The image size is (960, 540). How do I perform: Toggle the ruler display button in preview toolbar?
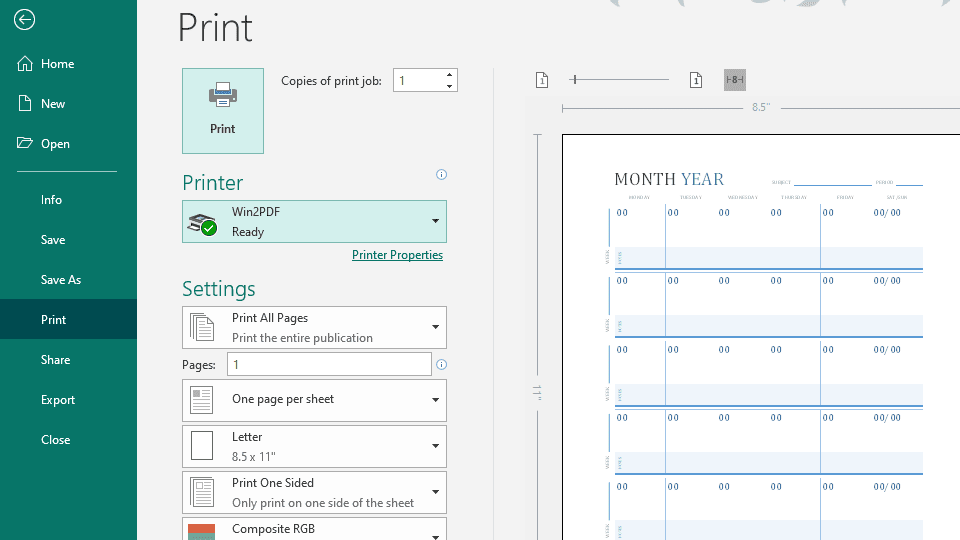coord(735,80)
